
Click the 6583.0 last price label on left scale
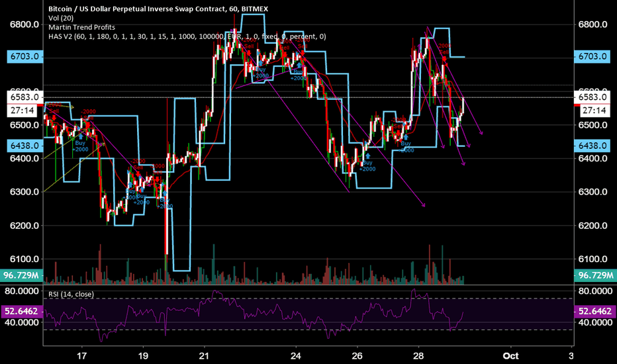[x=24, y=97]
